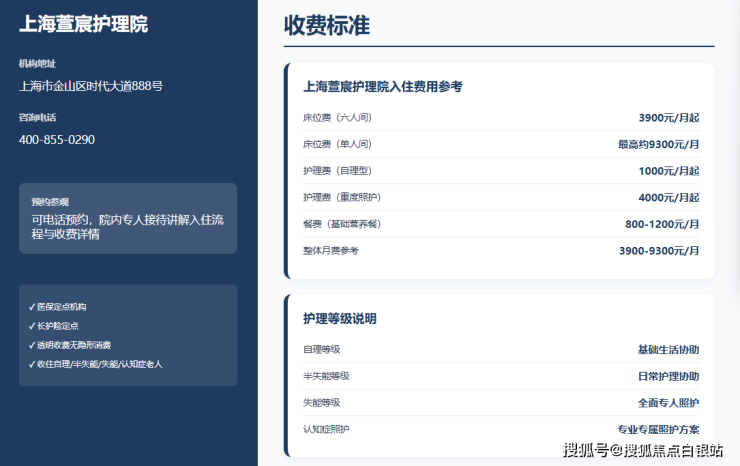Screen dimensions: 740x466
Task: Click the 医保定点机构 checkmark item
Action: (x=57, y=307)
